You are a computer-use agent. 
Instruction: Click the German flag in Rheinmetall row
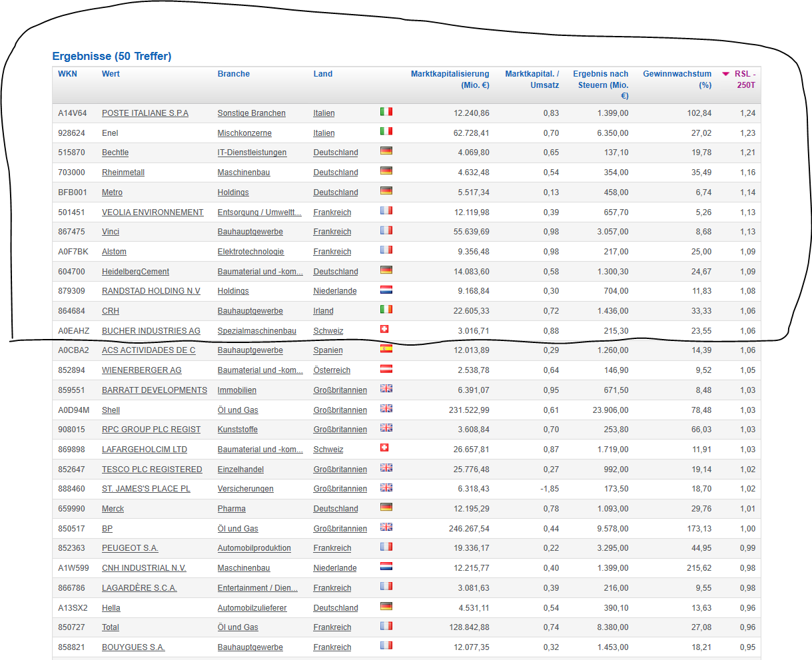[386, 171]
